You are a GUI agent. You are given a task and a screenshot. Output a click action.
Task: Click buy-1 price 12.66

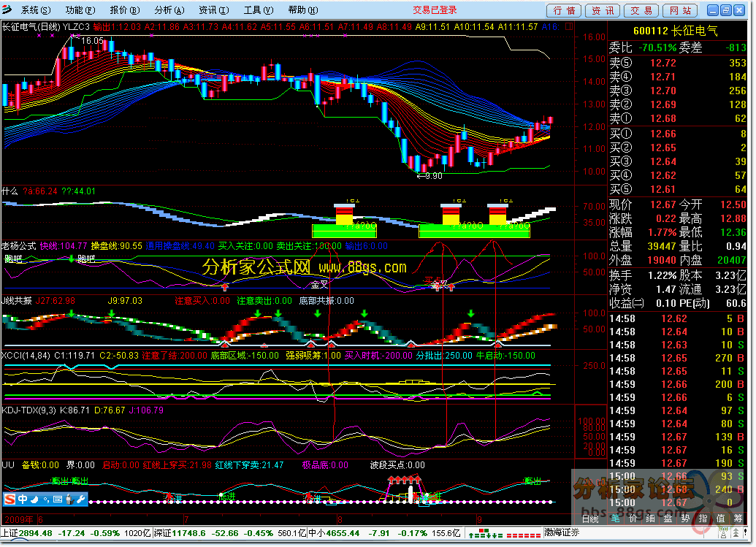click(x=663, y=134)
